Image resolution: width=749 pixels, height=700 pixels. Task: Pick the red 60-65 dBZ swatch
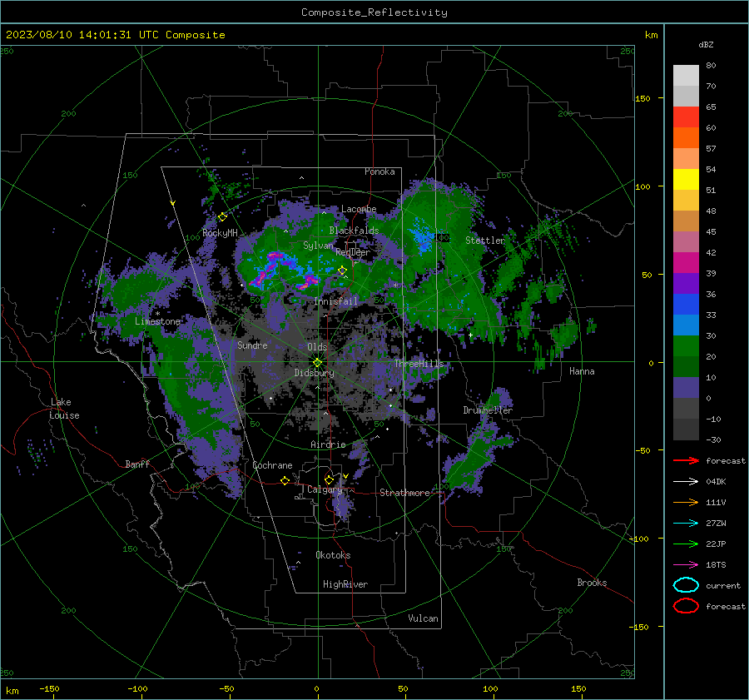click(x=686, y=117)
